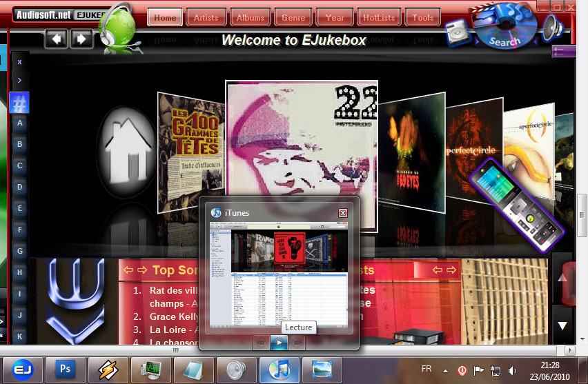Open the Tools menu tab
Image resolution: width=588 pixels, height=384 pixels.
click(423, 17)
